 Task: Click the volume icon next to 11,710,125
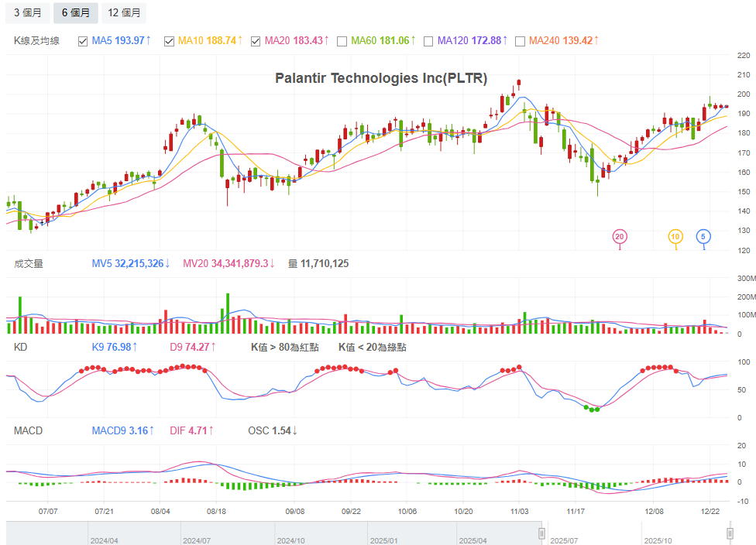pos(292,264)
